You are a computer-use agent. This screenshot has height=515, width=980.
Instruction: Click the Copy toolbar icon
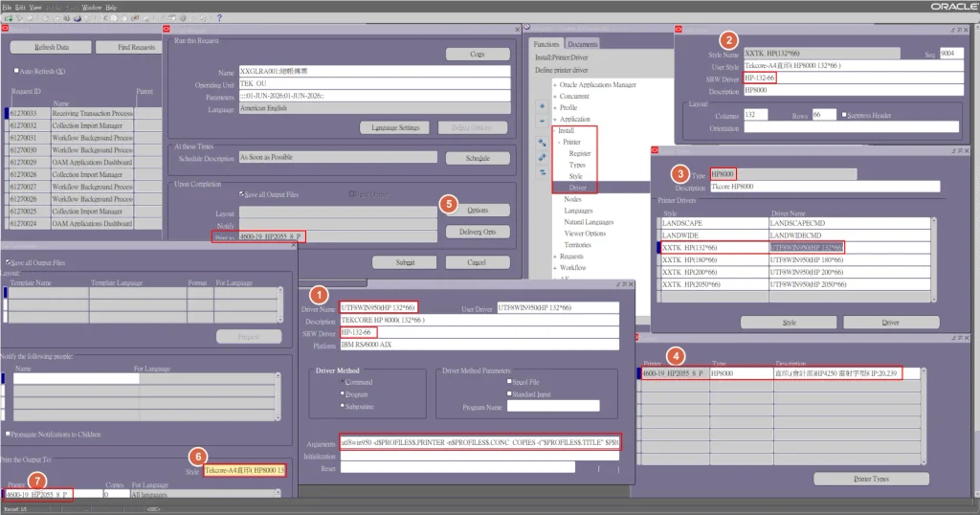pyautogui.click(x=114, y=19)
